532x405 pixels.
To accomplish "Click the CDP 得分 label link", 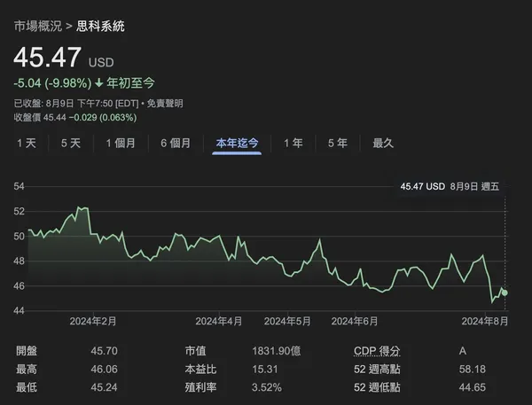I will (377, 351).
